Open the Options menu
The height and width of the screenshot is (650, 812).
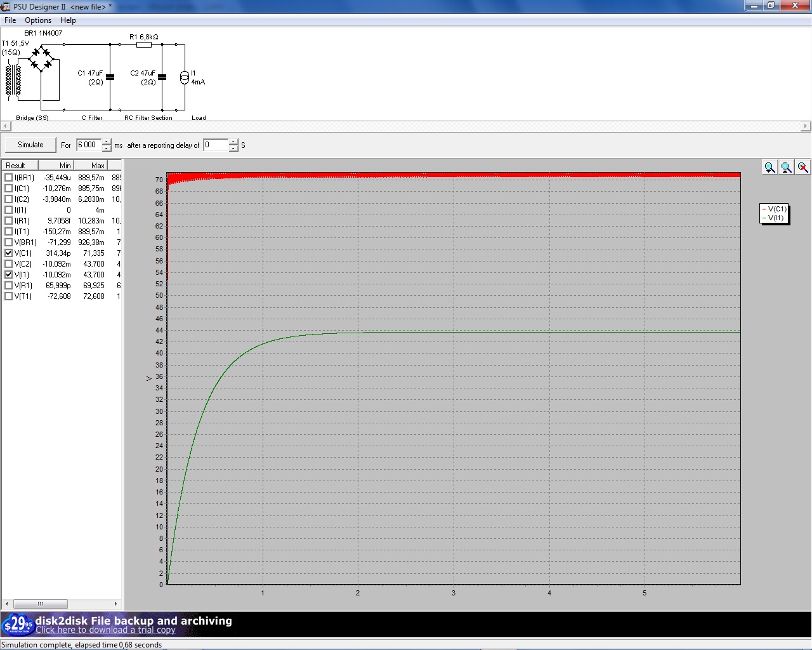click(x=38, y=20)
